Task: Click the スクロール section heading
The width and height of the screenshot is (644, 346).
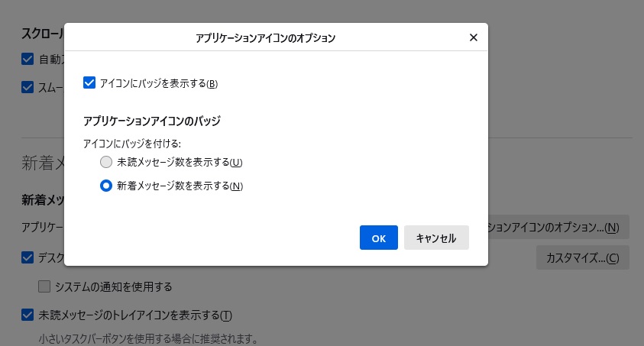Action: pos(42,34)
